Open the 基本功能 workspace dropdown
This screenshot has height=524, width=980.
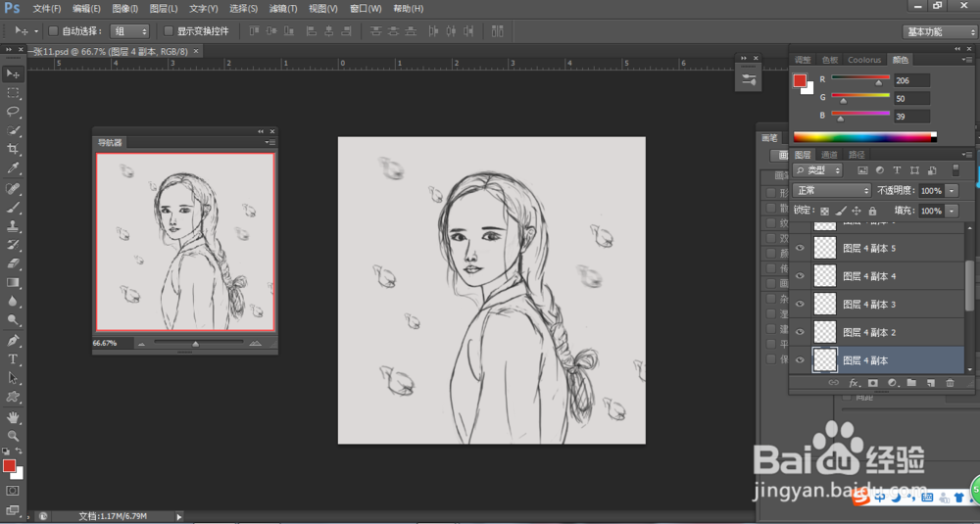point(940,32)
